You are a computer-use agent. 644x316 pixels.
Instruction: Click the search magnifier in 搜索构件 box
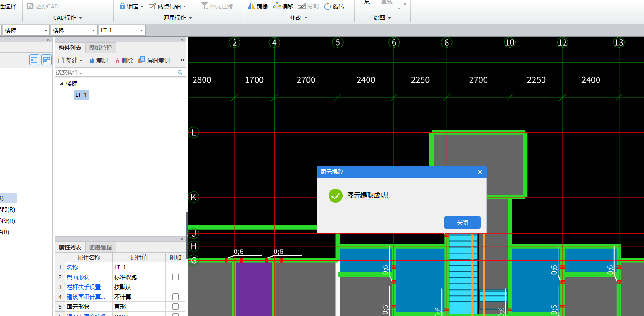click(180, 72)
